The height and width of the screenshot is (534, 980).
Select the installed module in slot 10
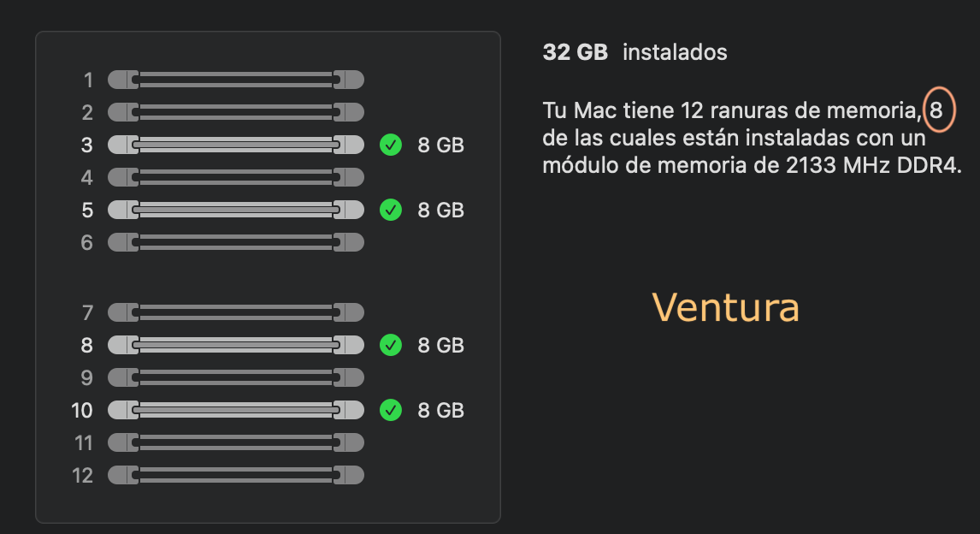tap(236, 411)
